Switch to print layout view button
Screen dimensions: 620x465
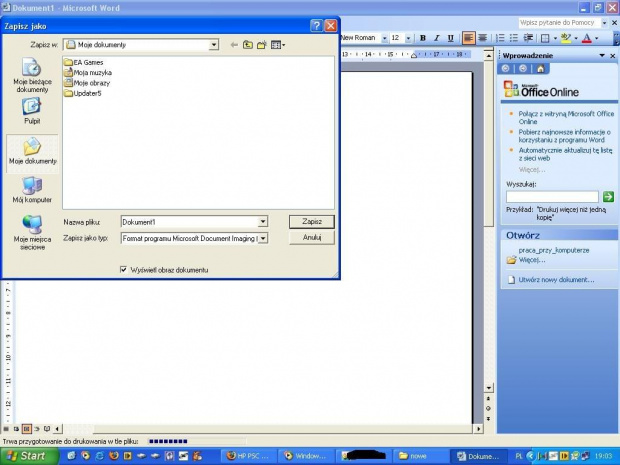tap(26, 429)
